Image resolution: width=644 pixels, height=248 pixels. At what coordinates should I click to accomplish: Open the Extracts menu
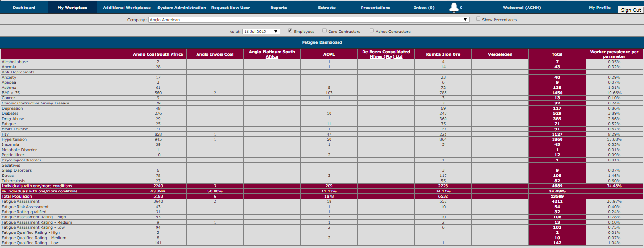pos(327,8)
